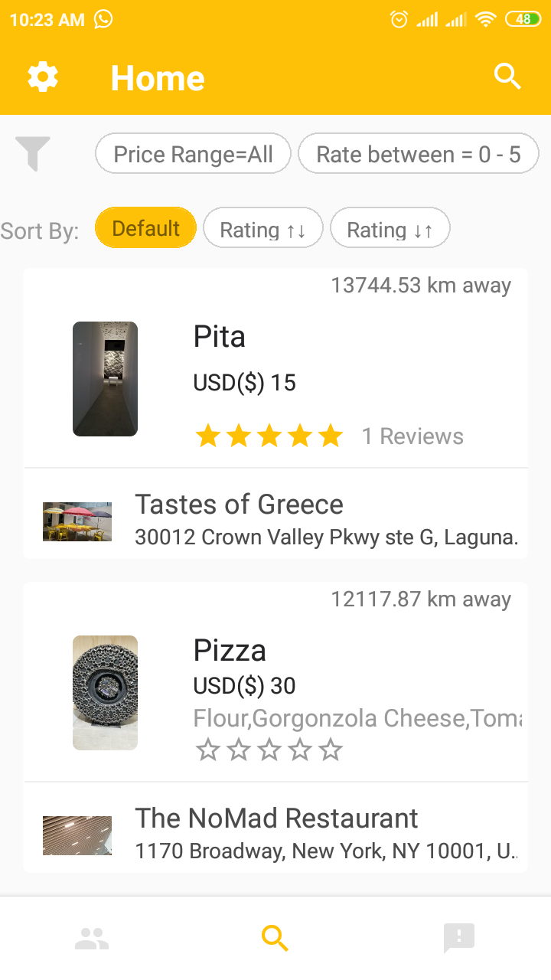Image resolution: width=551 pixels, height=980 pixels.
Task: Select the Default sort option
Action: pos(145,228)
